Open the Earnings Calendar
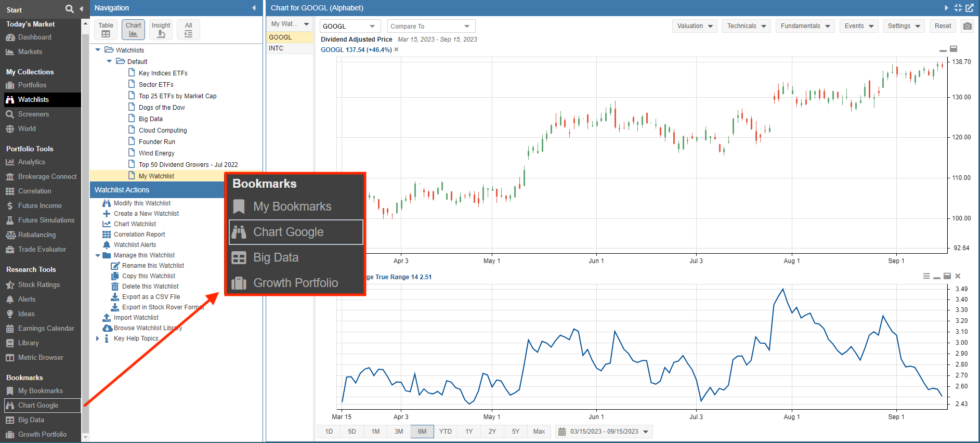 point(46,329)
